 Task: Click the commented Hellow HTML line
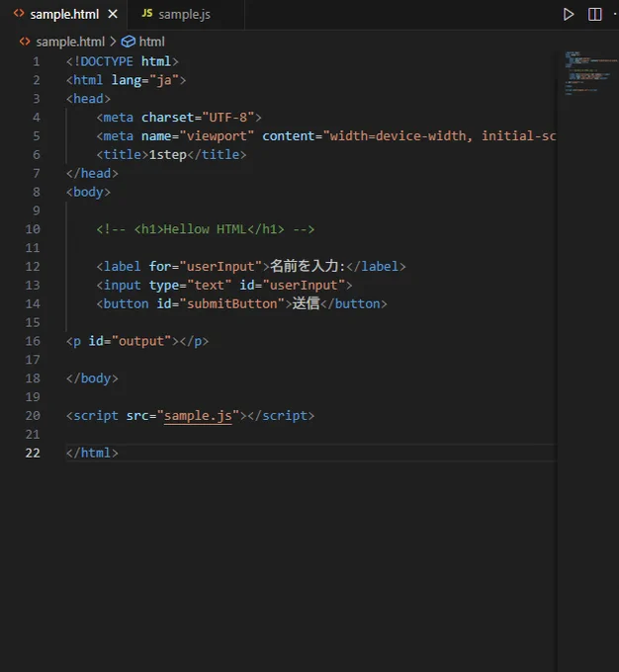[206, 229]
